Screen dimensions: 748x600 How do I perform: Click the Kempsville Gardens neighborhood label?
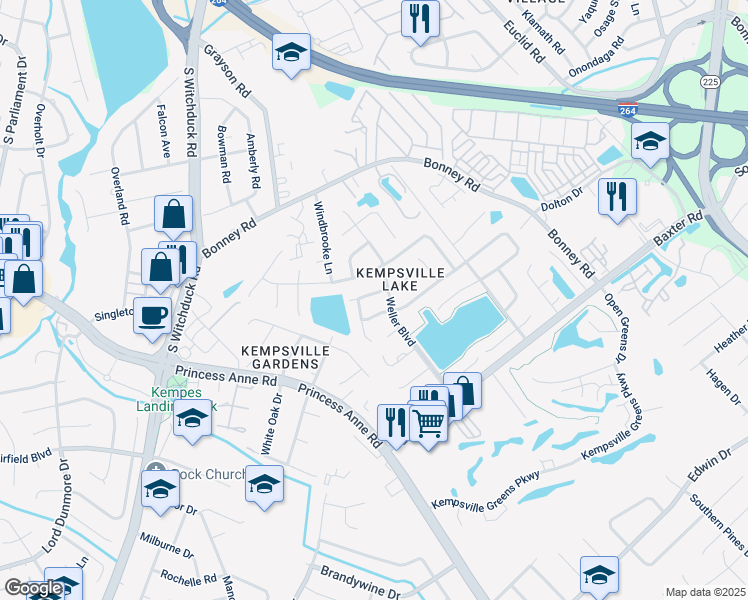[x=285, y=358]
